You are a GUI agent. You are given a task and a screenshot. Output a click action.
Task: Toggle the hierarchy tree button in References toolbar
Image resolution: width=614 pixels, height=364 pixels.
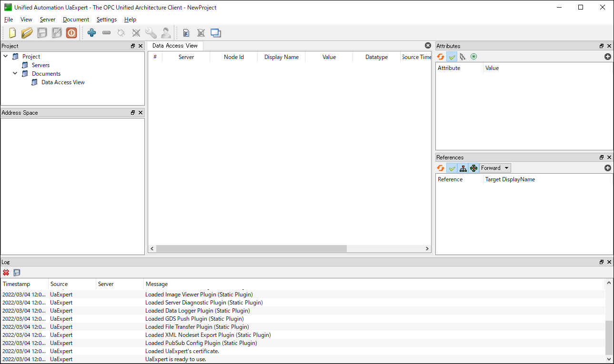pos(463,168)
